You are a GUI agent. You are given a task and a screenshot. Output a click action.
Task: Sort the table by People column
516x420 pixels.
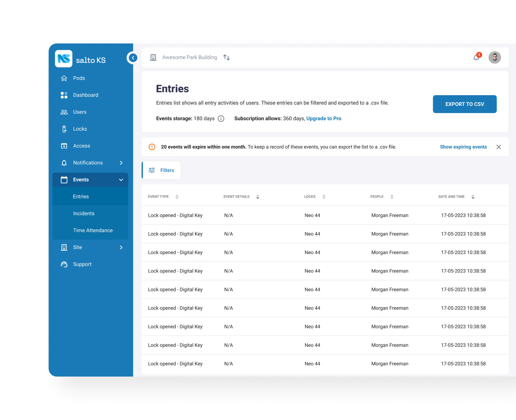(392, 197)
